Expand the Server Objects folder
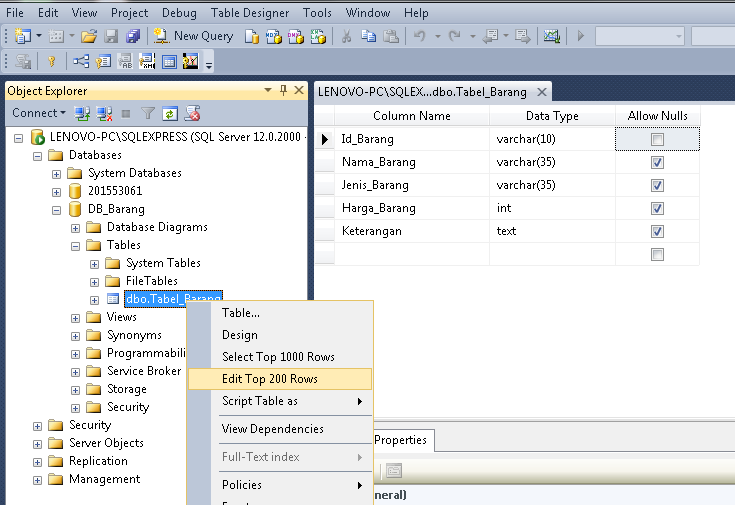735x505 pixels. 37,444
